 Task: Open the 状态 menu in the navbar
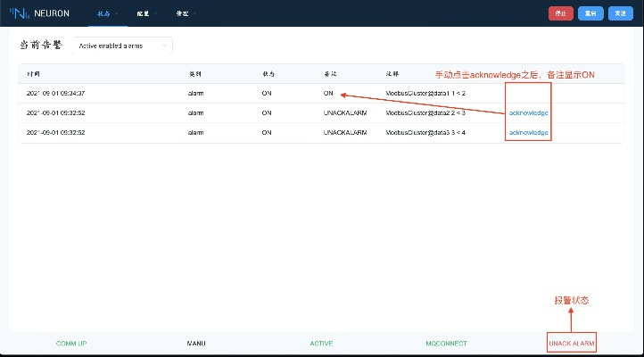coord(107,13)
